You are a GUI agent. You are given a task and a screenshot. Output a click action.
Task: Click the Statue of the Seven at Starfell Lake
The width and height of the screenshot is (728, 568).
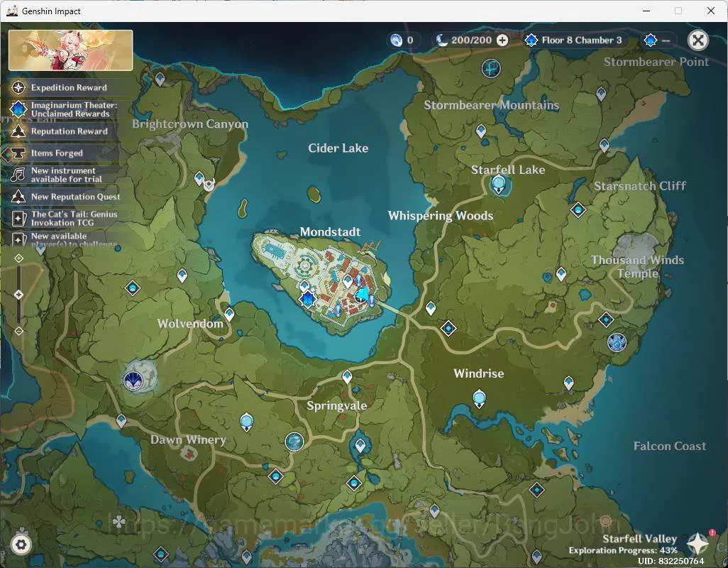coord(498,184)
